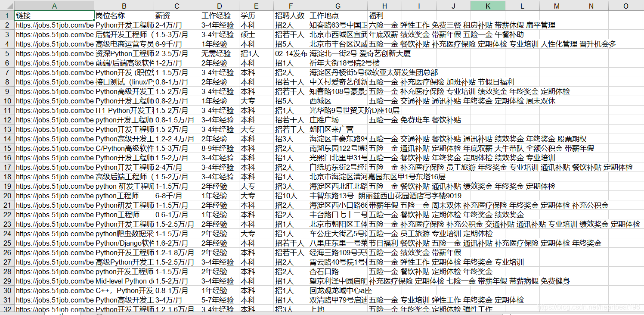
Task: Select row header 29
Action: [x=7, y=281]
